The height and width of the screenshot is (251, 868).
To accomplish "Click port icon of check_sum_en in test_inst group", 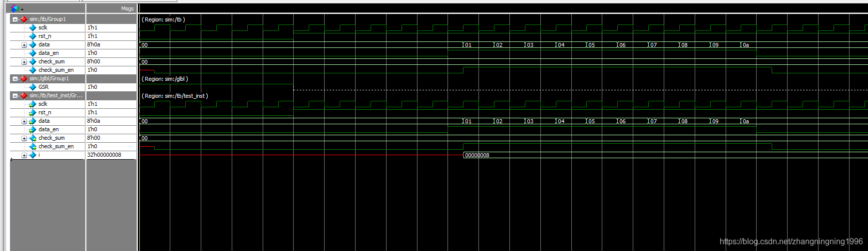I will (32, 147).
